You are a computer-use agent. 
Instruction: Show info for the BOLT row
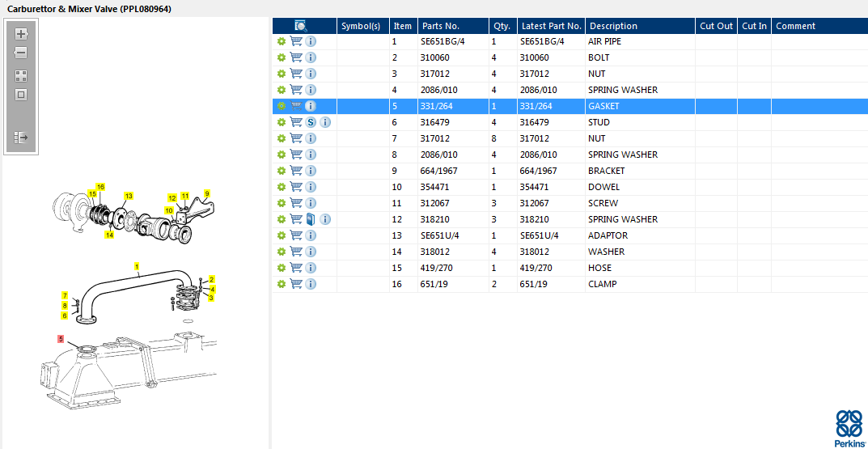(x=311, y=57)
